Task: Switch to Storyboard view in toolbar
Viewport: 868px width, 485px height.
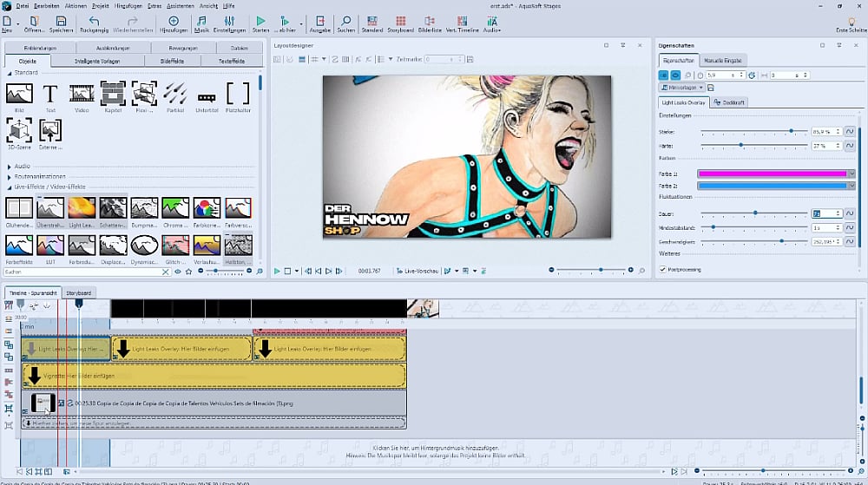Action: pyautogui.click(x=401, y=22)
